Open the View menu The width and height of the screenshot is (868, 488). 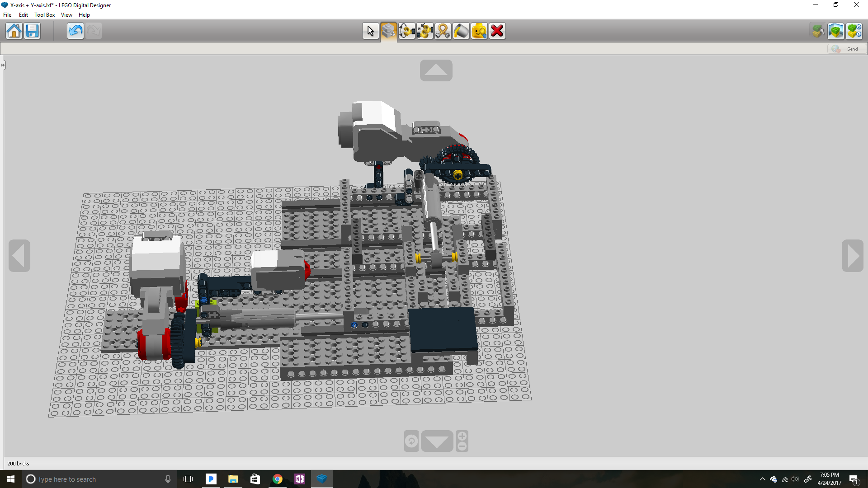(66, 14)
